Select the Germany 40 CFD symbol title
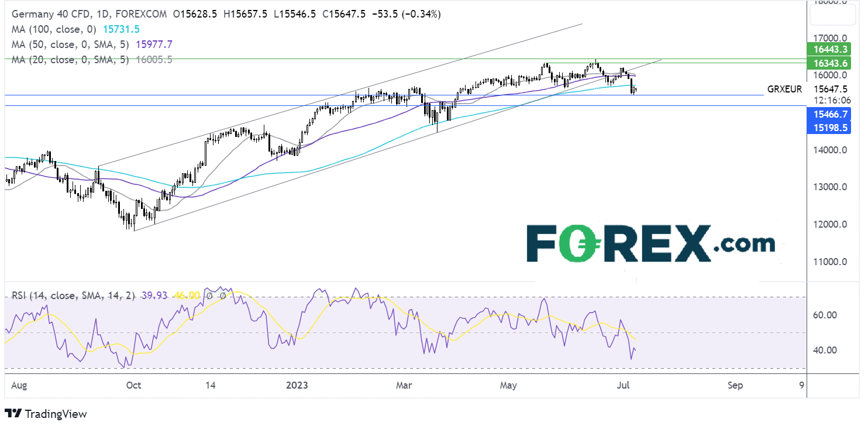The width and height of the screenshot is (868, 429). click(x=53, y=13)
